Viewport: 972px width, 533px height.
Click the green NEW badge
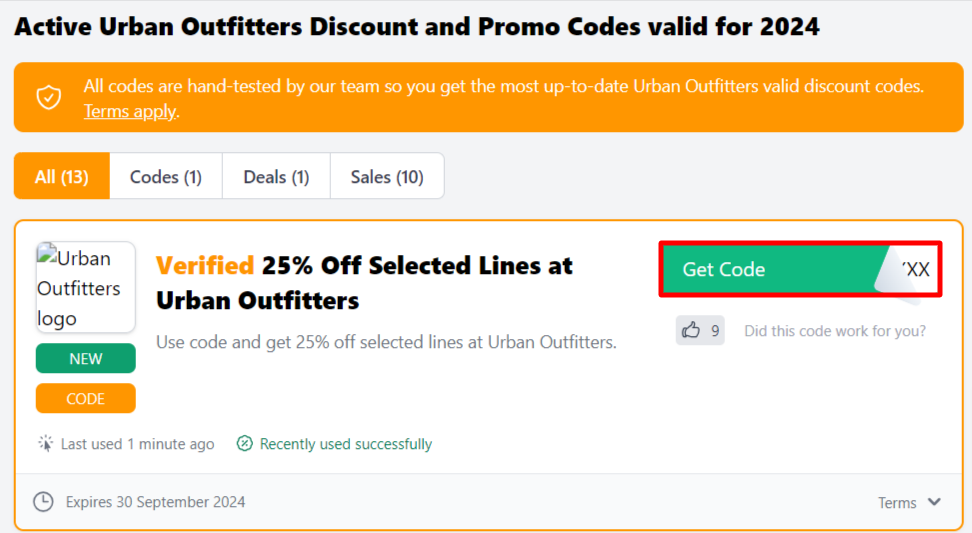click(85, 358)
